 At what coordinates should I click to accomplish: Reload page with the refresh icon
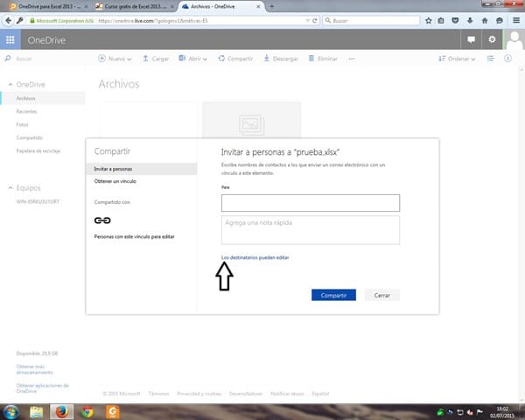(315, 20)
